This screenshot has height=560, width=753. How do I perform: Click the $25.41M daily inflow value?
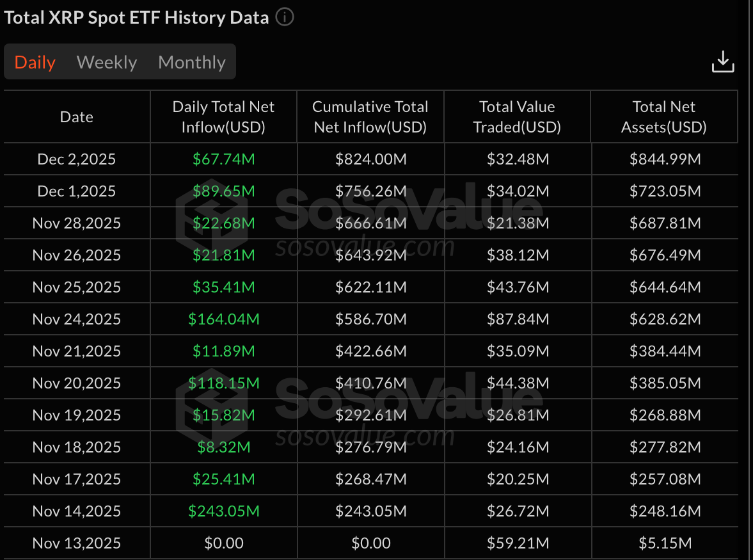tap(224, 479)
